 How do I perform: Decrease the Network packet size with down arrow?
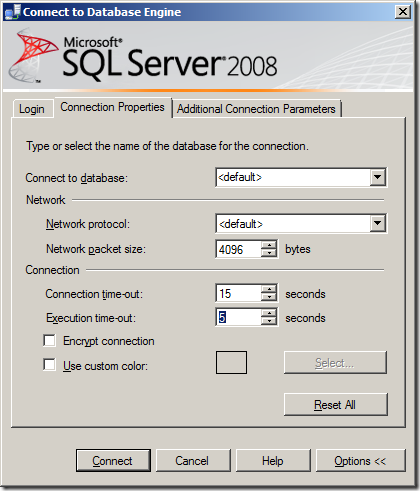(269, 253)
